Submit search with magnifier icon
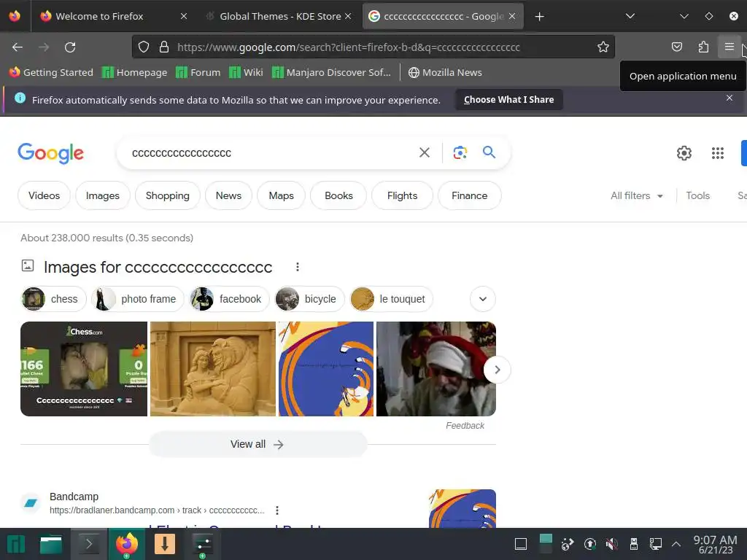This screenshot has width=747, height=560. point(489,152)
